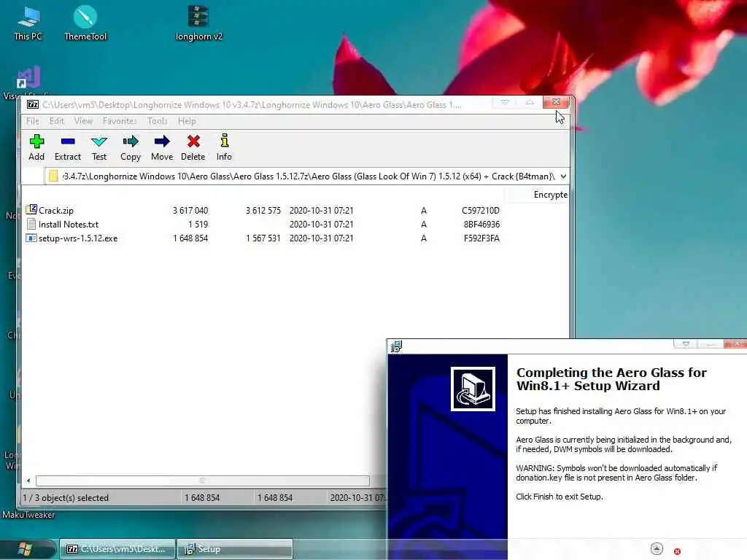
Task: Click the 7-Zip maximize up-arrow button
Action: [530, 102]
